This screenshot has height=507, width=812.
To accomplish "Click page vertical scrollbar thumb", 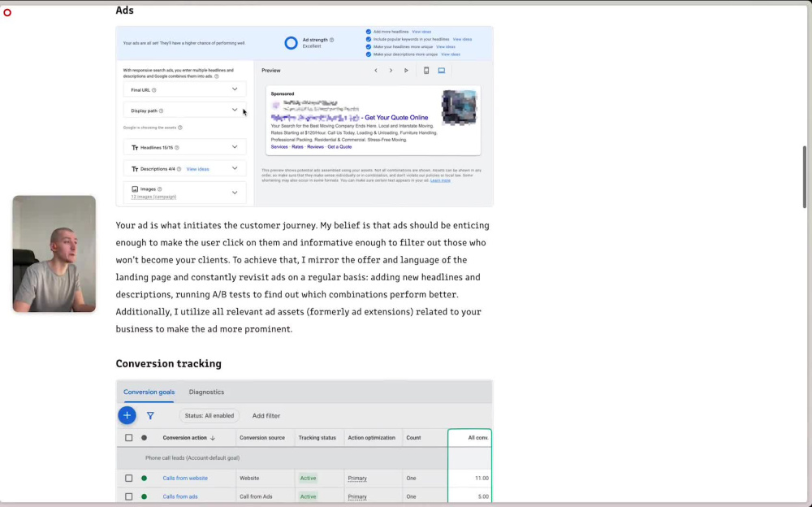I will point(805,177).
